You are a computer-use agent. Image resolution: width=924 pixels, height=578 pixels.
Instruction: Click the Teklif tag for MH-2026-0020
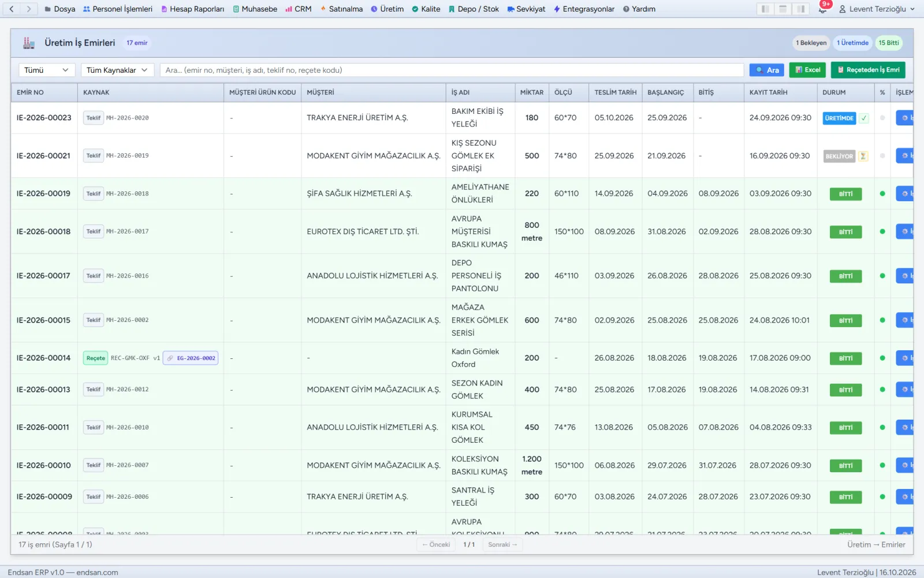coord(94,118)
